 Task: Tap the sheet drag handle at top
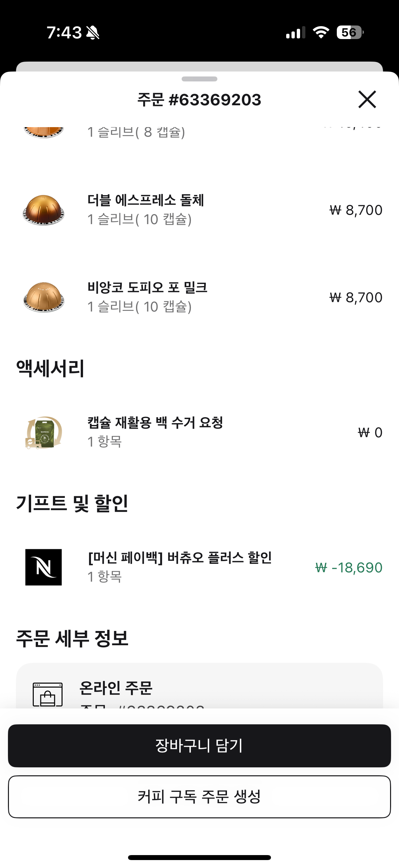point(199,79)
